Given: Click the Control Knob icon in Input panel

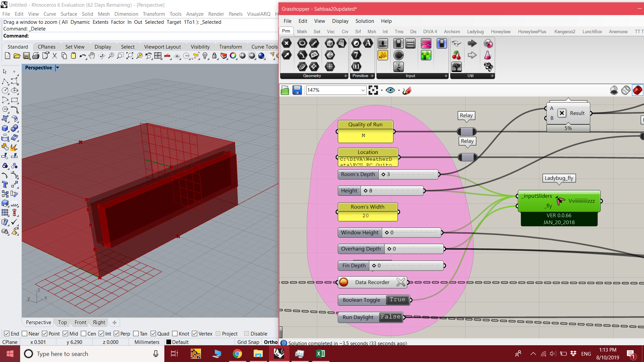Looking at the screenshot, I should pos(398,55).
